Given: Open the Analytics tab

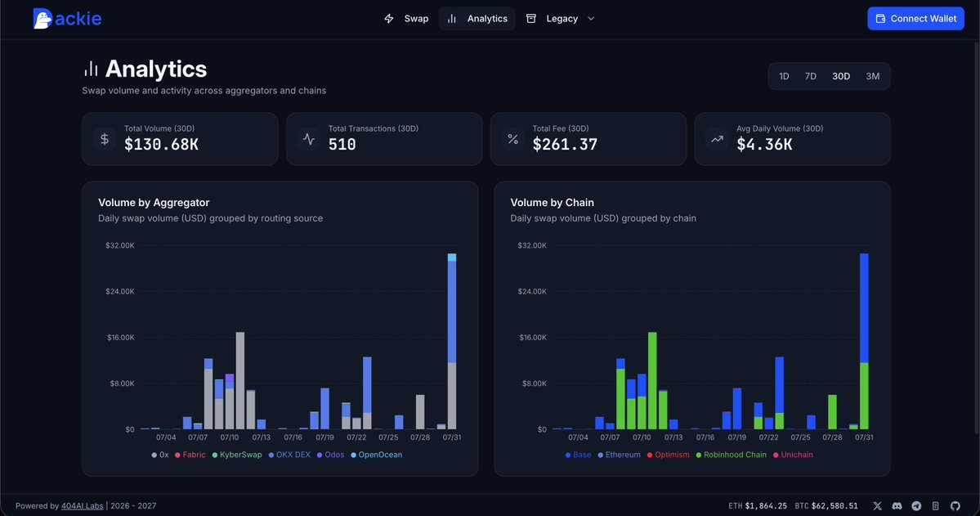Looking at the screenshot, I should pyautogui.click(x=477, y=19).
